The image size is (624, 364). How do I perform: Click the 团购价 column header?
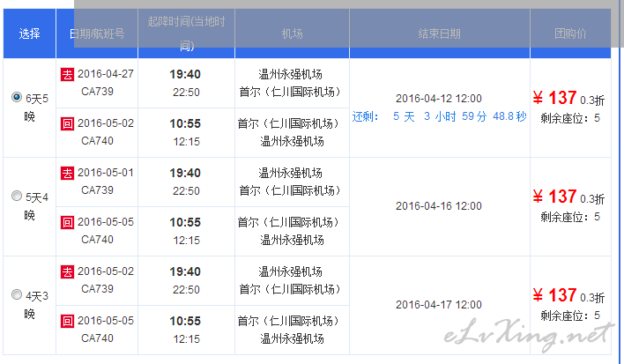[569, 33]
